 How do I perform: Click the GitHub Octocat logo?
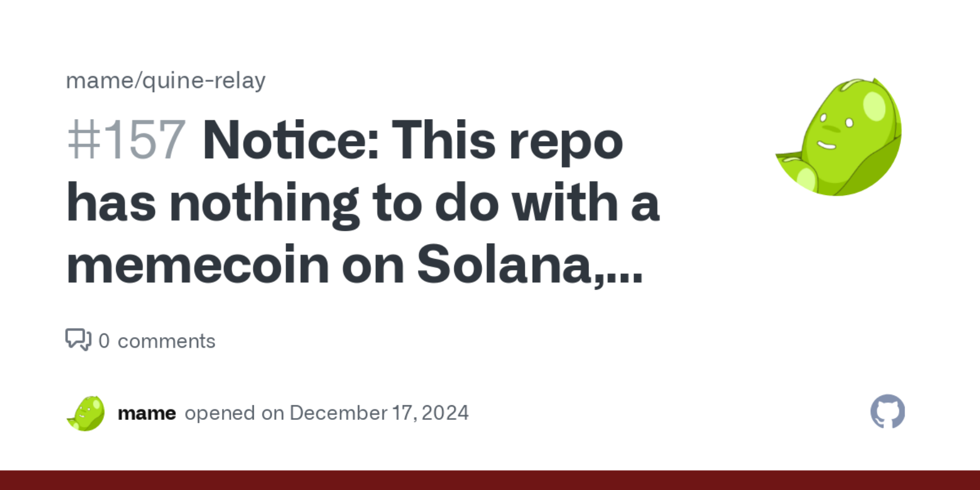click(887, 412)
